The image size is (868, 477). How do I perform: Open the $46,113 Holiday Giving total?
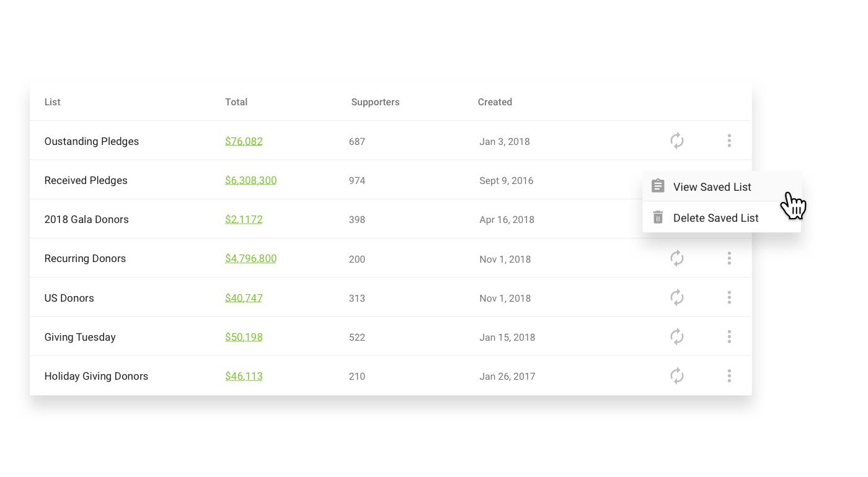click(244, 376)
